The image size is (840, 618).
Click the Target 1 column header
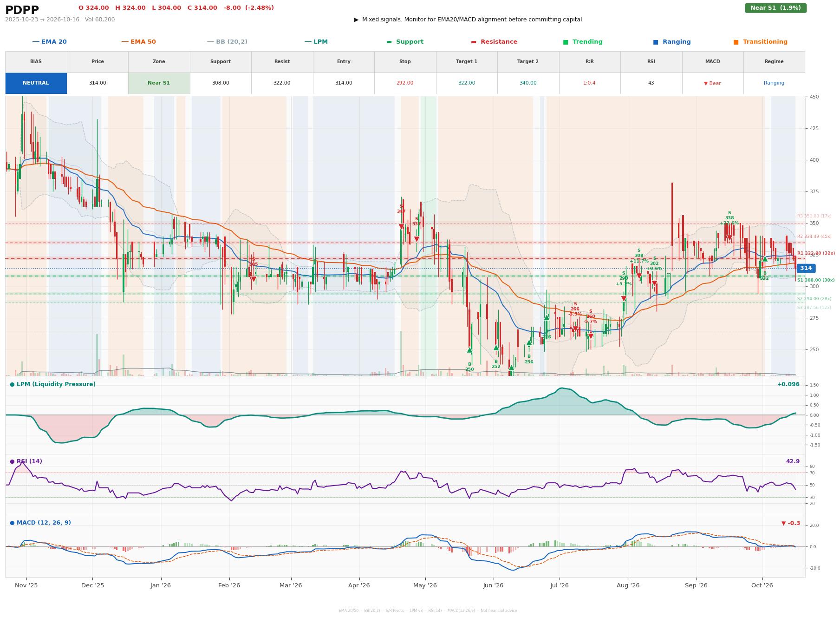pyautogui.click(x=466, y=62)
